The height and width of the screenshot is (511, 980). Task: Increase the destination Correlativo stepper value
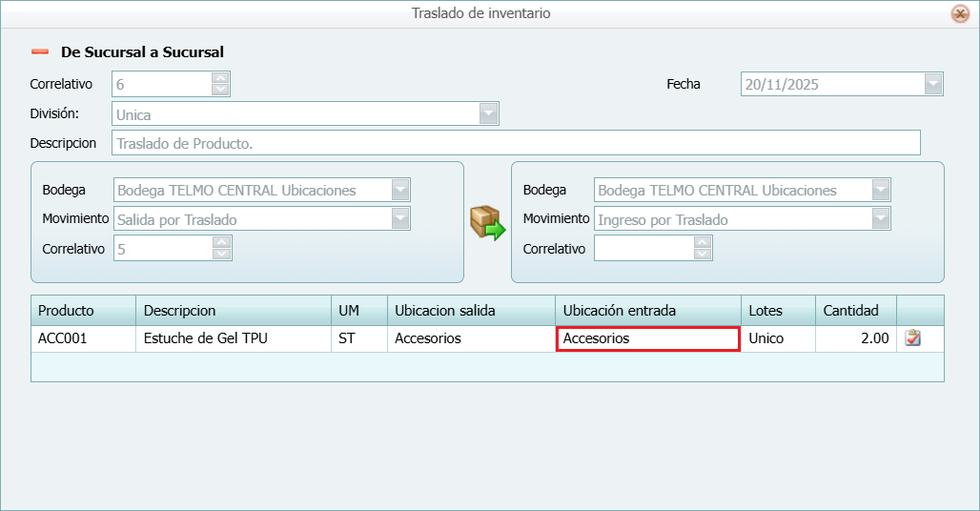click(703, 242)
